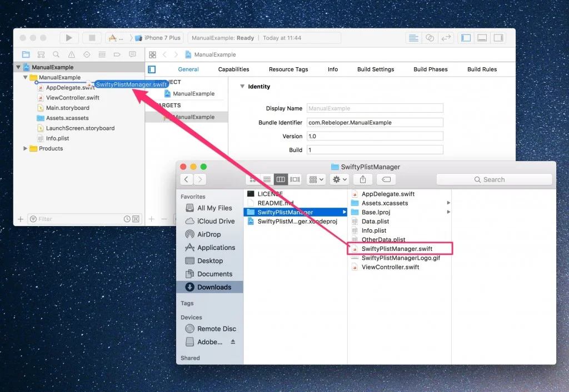Open the Finder share menu
This screenshot has height=392, width=569.
coord(363,179)
